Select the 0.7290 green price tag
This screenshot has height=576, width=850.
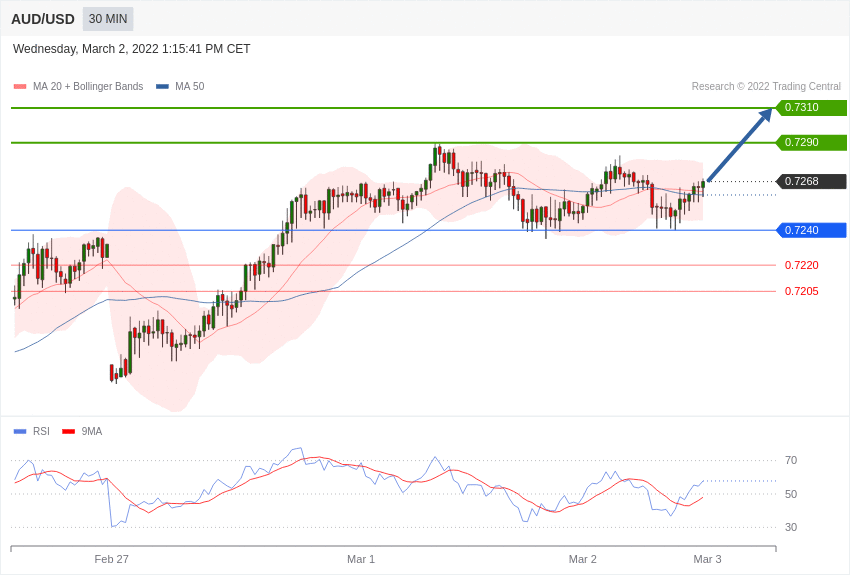811,143
